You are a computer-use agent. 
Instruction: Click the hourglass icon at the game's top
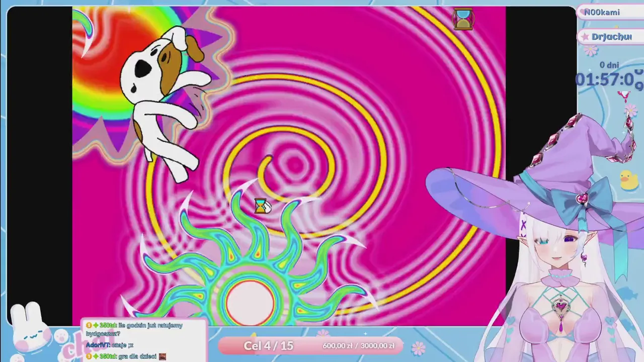click(x=463, y=19)
